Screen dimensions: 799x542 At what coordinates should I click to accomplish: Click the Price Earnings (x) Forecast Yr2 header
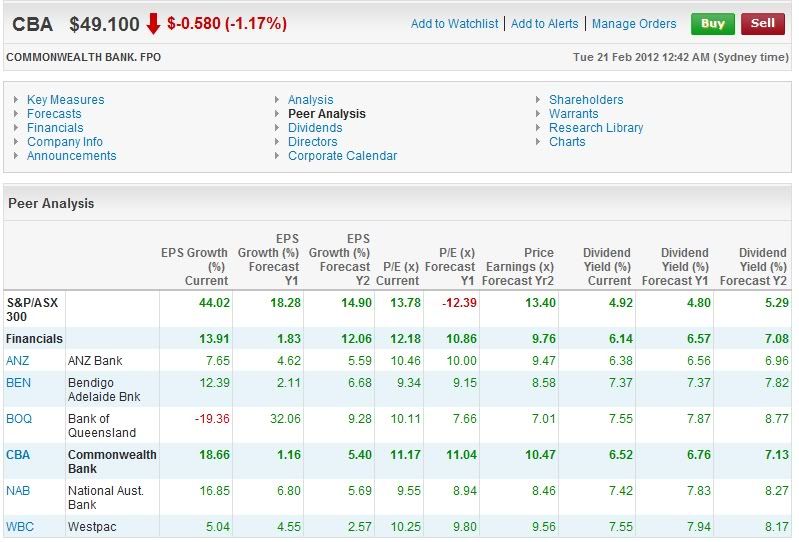[x=518, y=267]
